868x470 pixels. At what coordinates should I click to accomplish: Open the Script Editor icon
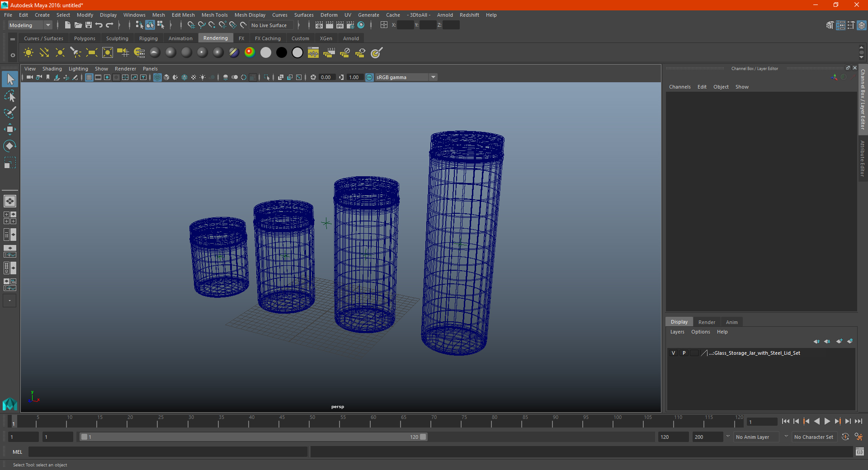(x=860, y=451)
